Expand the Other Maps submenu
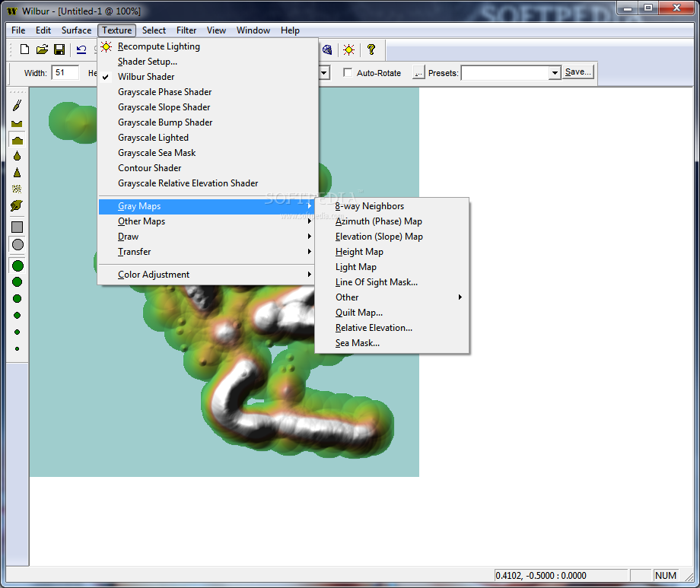Screen dimensions: 700x588 coord(206,221)
